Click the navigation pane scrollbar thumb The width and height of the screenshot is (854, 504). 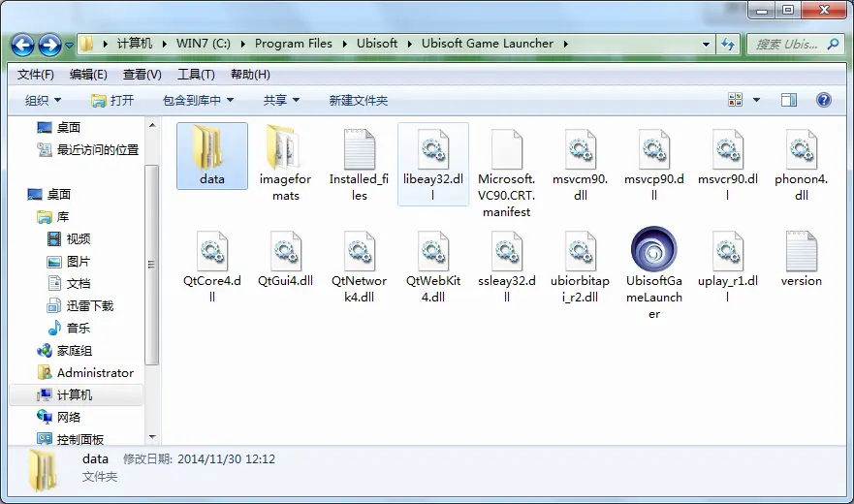pos(152,265)
